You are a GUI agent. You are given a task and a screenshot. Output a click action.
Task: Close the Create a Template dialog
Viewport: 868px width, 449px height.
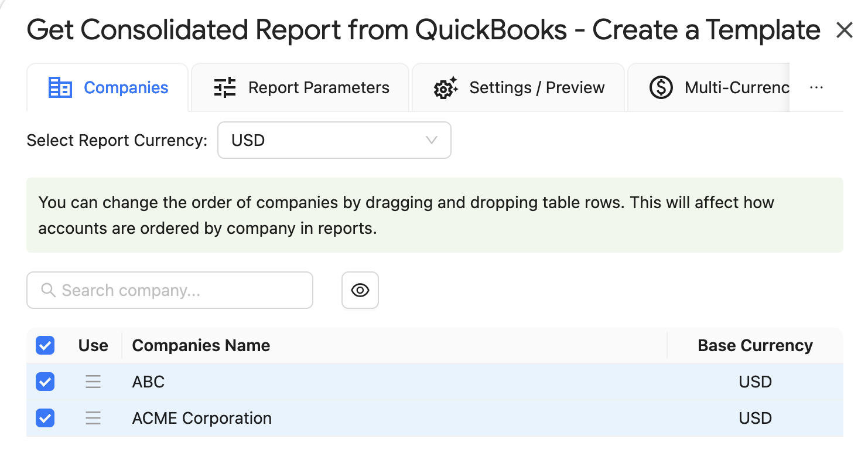click(844, 30)
